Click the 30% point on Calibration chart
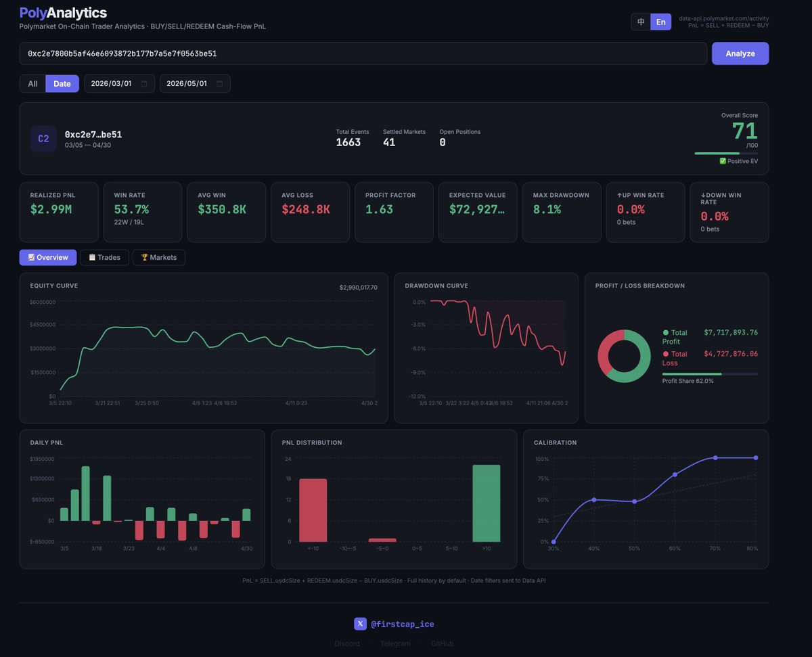This screenshot has width=812, height=657. click(554, 542)
